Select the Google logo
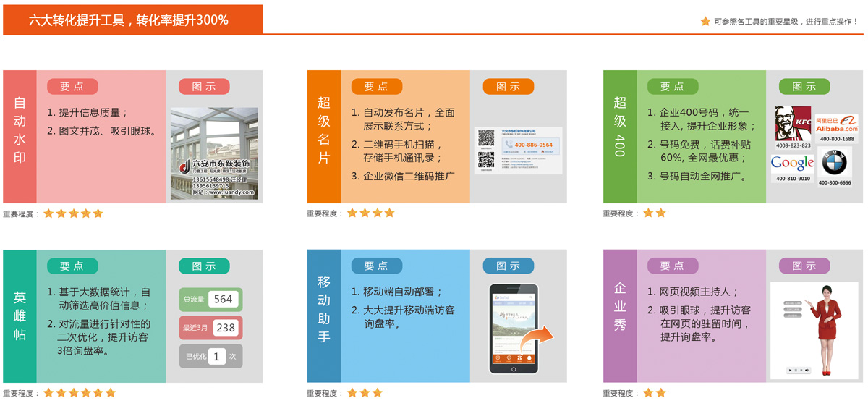Viewport: 868px width, 419px height. coord(792,163)
